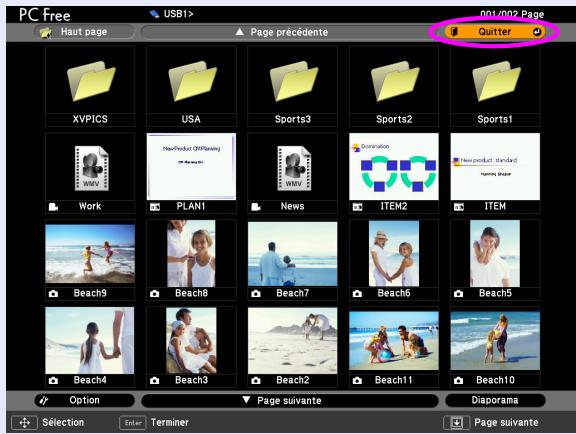Select the News WMV video file icon
The width and height of the screenshot is (576, 434).
[294, 168]
